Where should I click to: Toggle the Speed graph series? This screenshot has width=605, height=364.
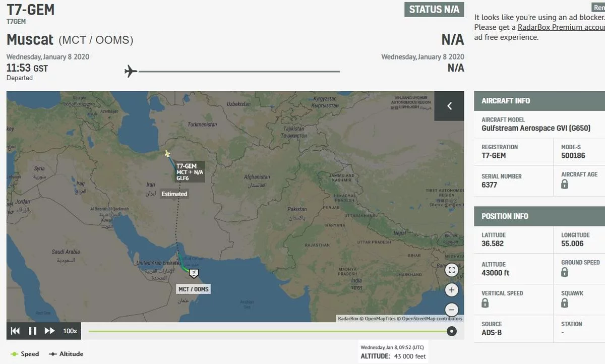click(25, 354)
